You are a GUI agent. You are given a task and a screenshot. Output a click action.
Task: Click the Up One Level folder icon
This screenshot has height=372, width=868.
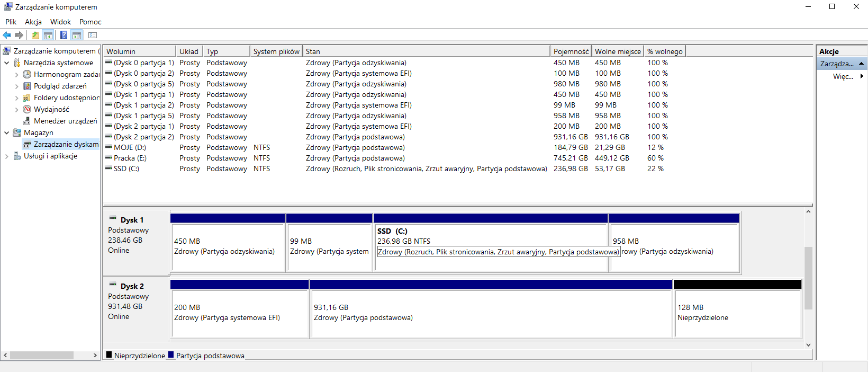click(35, 36)
